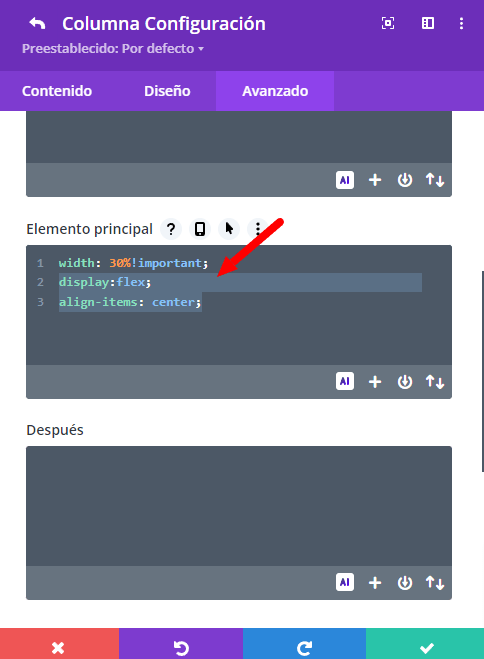Screen dimensions: 484x659
Task: Click undo button in bottom bar
Action: click(x=181, y=644)
